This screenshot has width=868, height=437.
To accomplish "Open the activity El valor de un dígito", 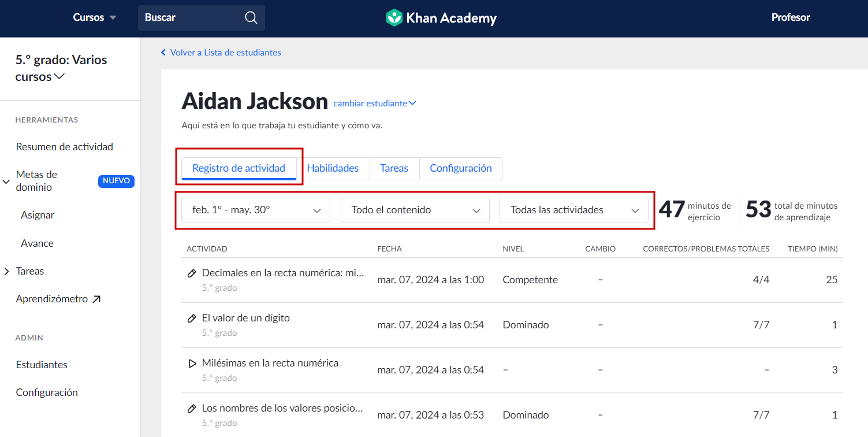I will coord(246,318).
